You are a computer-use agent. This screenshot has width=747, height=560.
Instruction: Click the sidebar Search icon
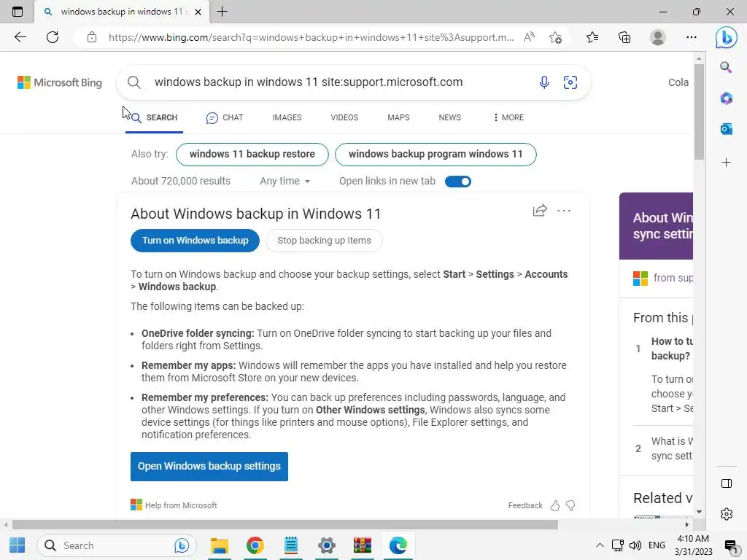pyautogui.click(x=726, y=67)
